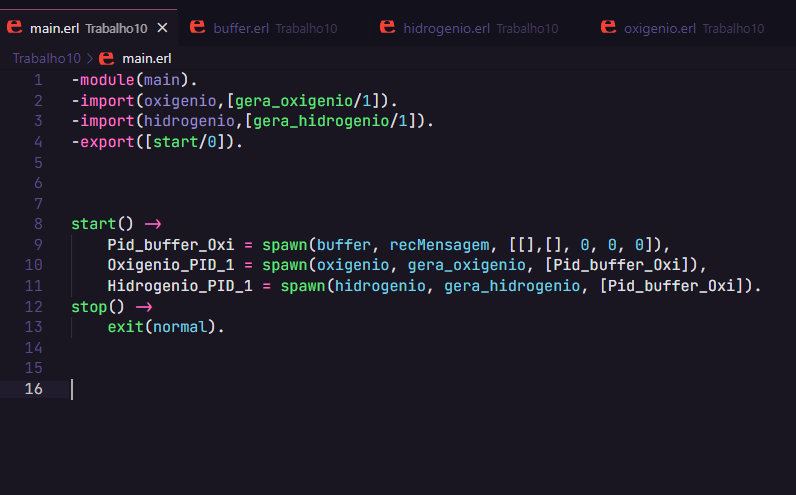This screenshot has height=495, width=796.
Task: Click Erlang file icon on buffer.erl tab
Action: 197,26
